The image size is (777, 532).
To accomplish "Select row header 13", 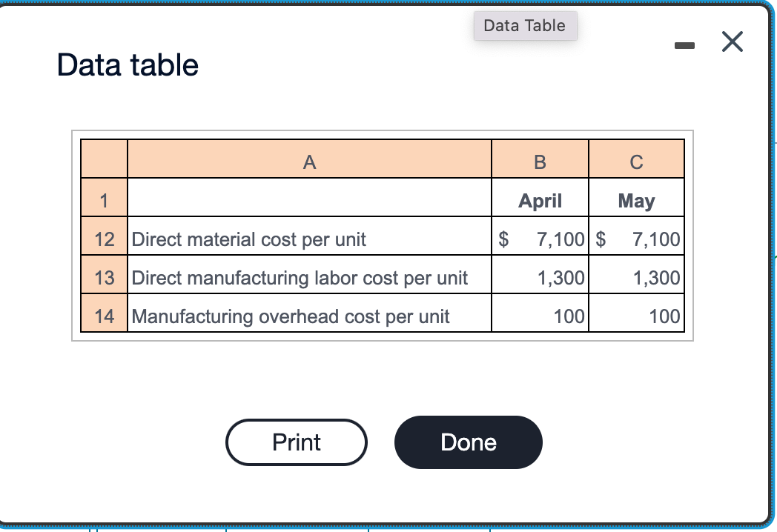I will (104, 276).
